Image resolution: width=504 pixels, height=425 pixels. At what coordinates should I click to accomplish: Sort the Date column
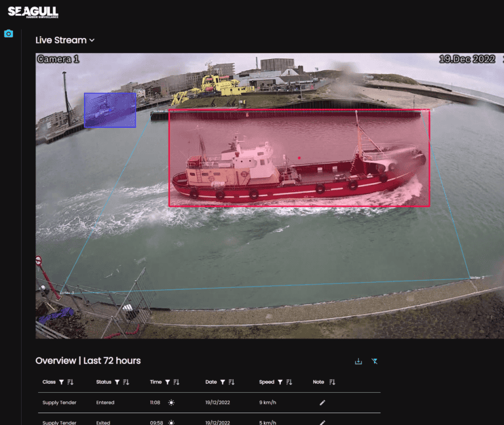(232, 382)
